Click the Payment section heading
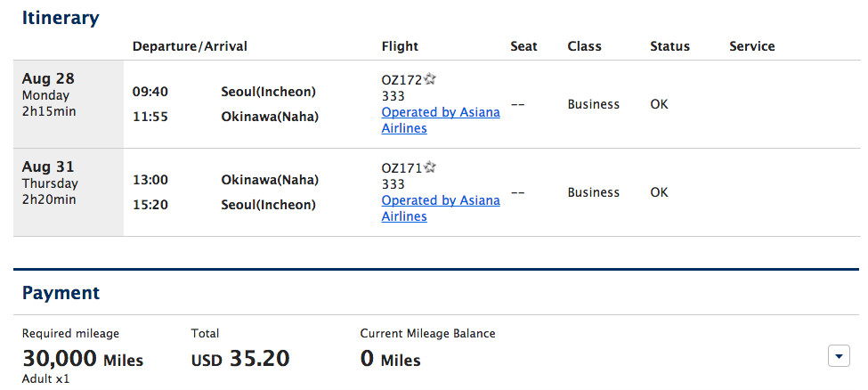868x390 pixels. coord(61,293)
